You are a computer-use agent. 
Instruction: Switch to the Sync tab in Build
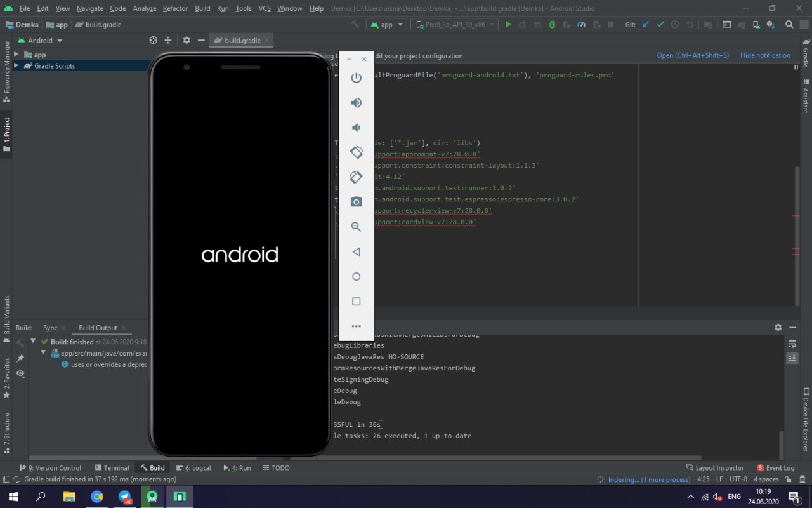pos(50,328)
